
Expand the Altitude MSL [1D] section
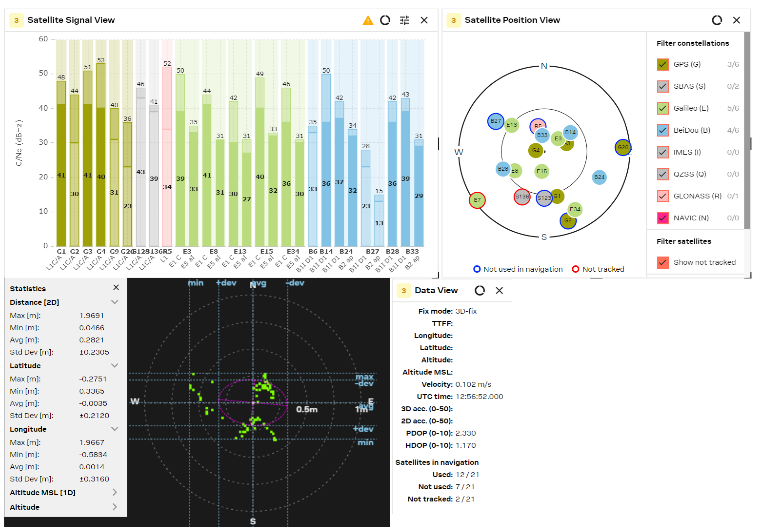pyautogui.click(x=115, y=492)
